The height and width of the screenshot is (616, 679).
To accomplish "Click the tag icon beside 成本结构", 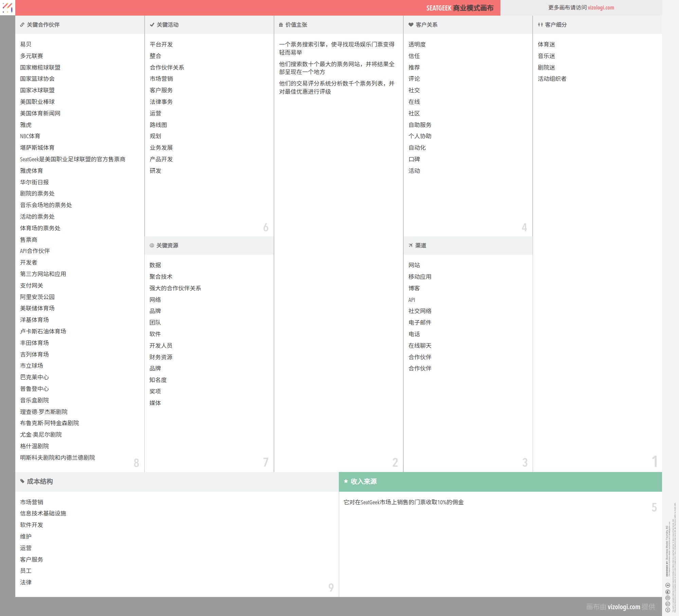I will coord(22,481).
